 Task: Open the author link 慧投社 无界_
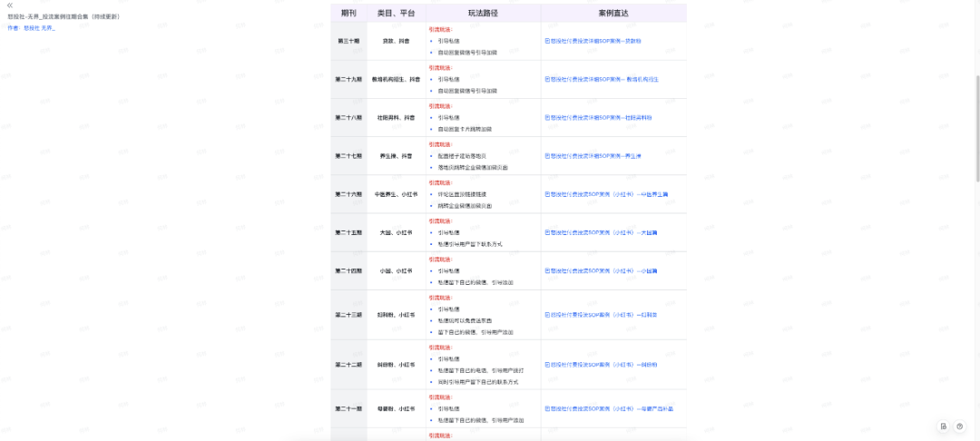[x=39, y=28]
